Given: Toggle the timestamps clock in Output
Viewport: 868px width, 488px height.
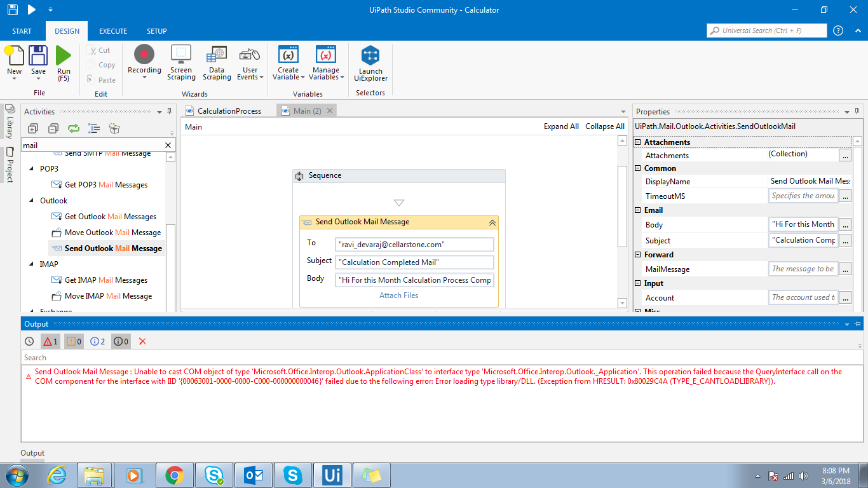Looking at the screenshot, I should pyautogui.click(x=29, y=341).
